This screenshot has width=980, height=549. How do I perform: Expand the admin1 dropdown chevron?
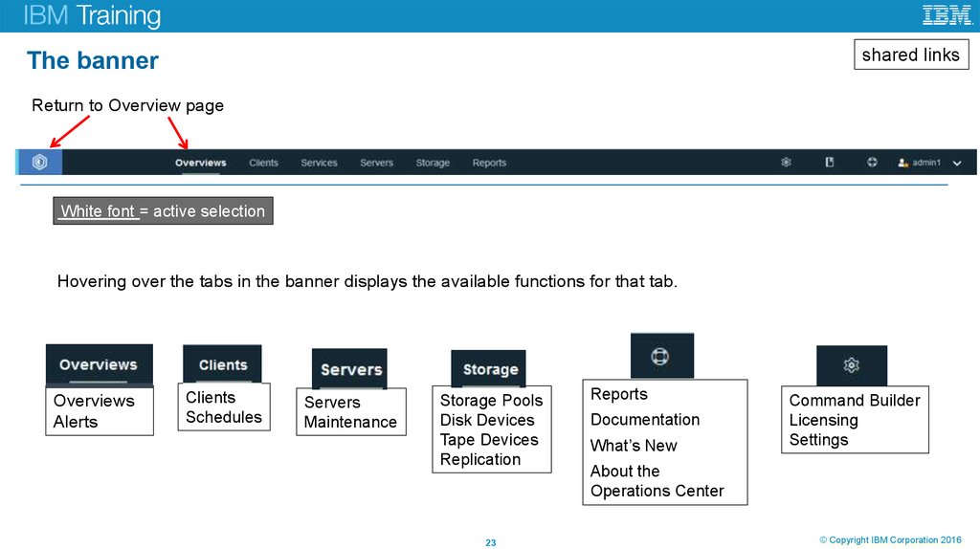[x=959, y=163]
